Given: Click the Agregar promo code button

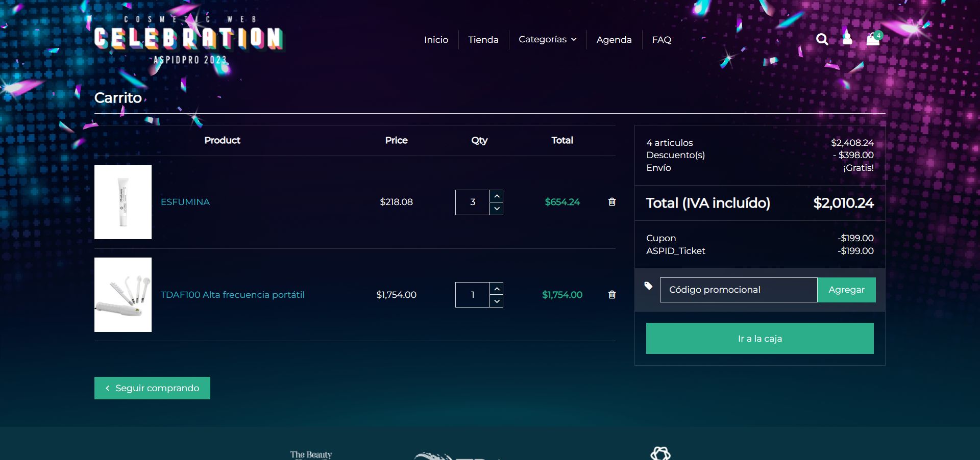Looking at the screenshot, I should click(846, 290).
